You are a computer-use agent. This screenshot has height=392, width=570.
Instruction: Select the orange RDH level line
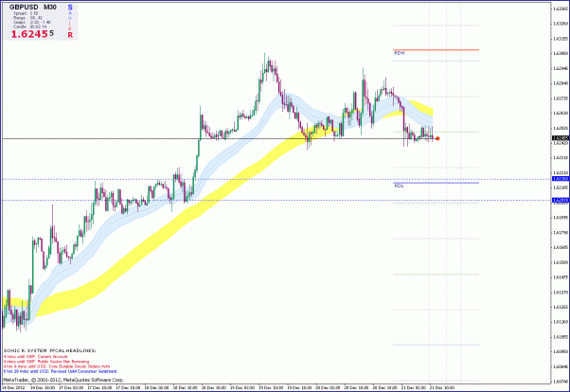tap(436, 50)
